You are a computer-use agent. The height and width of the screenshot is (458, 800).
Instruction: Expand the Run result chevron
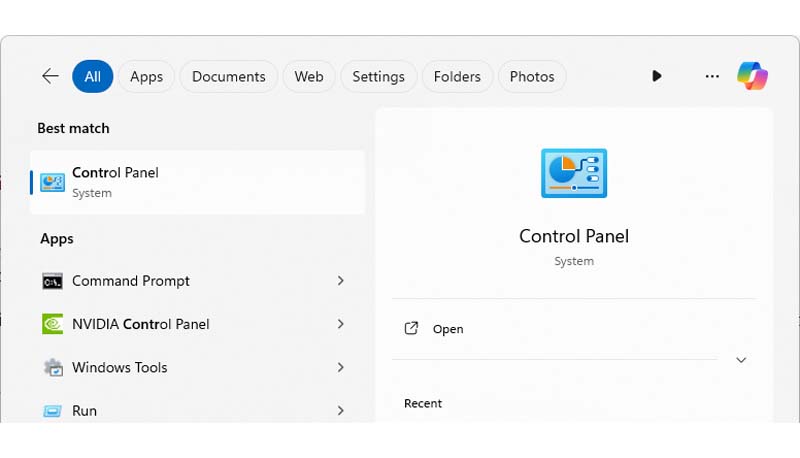(341, 410)
